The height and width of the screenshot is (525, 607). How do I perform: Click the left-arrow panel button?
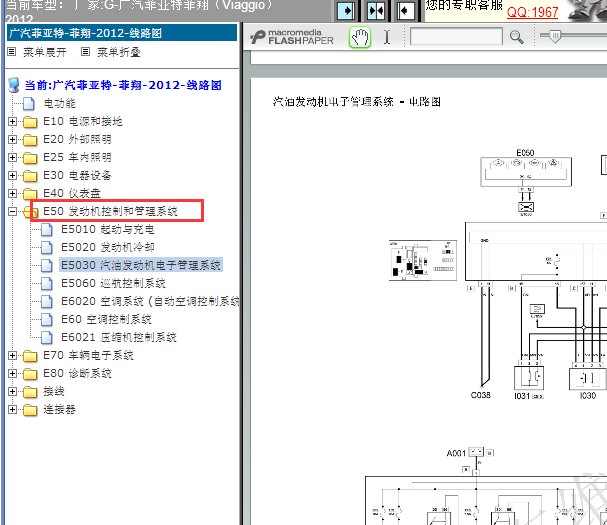click(x=405, y=11)
